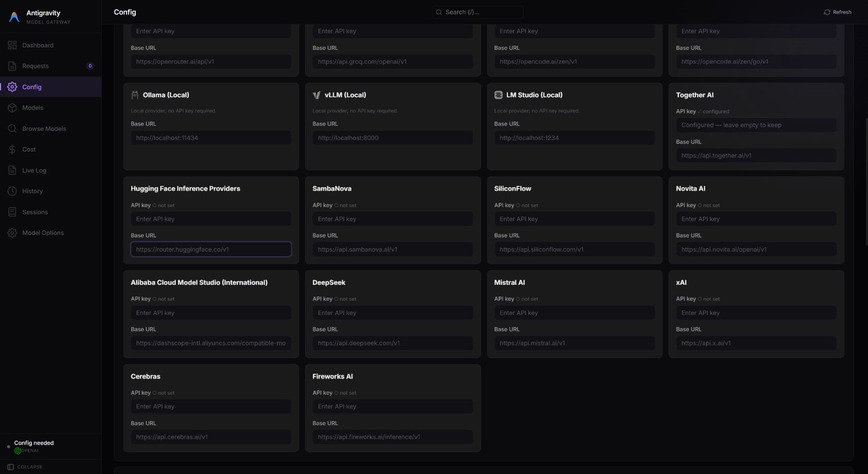Image resolution: width=868 pixels, height=474 pixels.
Task: Click DeepSeek API key field
Action: click(x=393, y=313)
